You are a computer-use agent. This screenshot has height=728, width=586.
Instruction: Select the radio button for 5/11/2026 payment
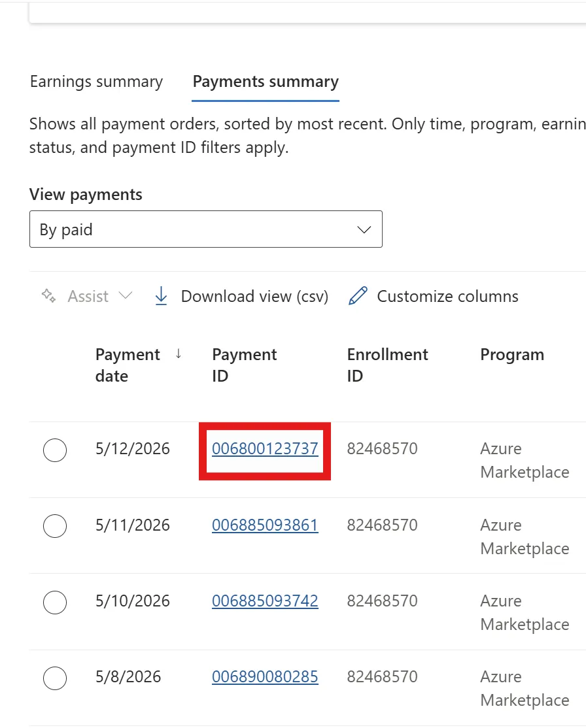(55, 526)
